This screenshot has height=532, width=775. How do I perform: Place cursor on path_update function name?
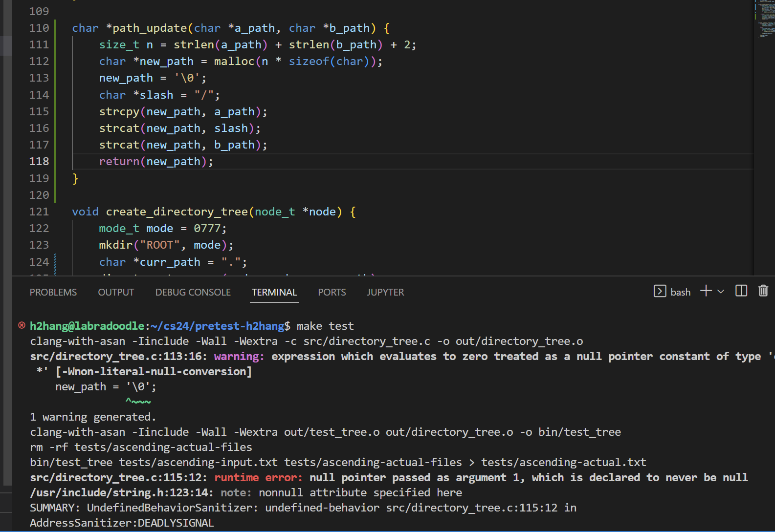point(150,28)
